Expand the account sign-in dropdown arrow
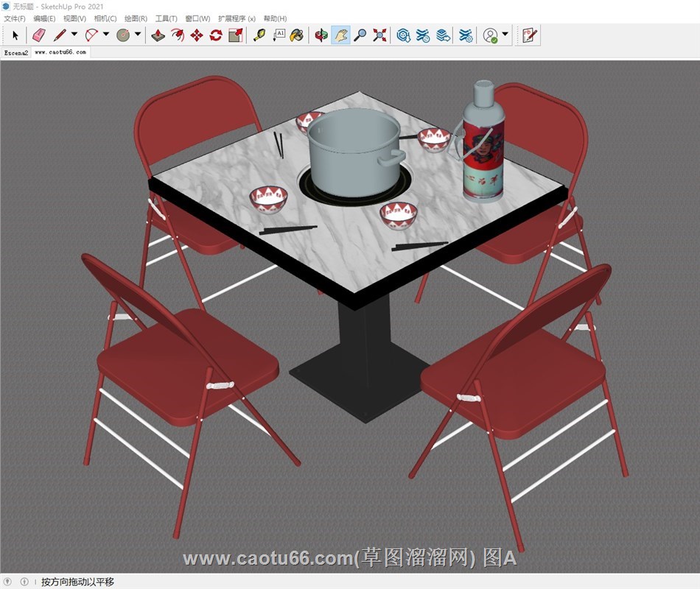Viewport: 700px width, 589px height. tap(505, 35)
